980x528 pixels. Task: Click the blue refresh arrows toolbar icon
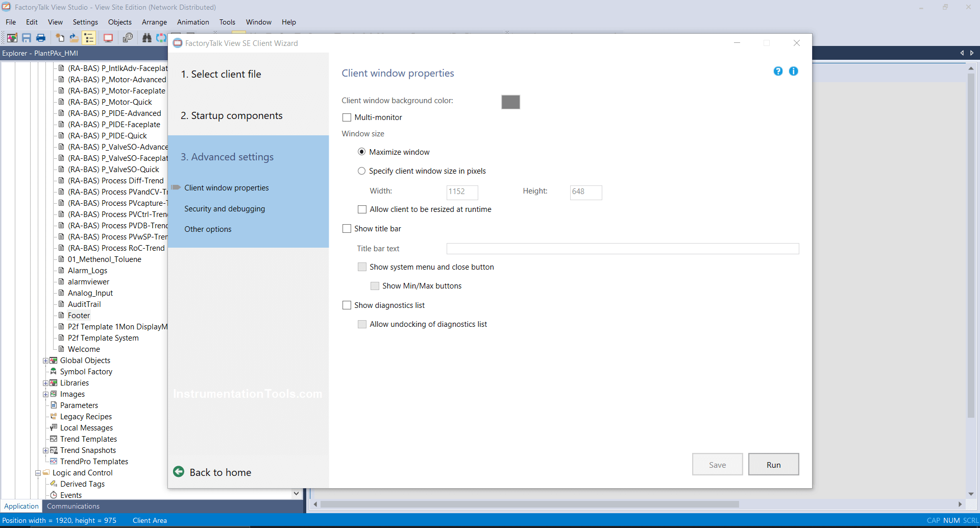[x=161, y=38]
